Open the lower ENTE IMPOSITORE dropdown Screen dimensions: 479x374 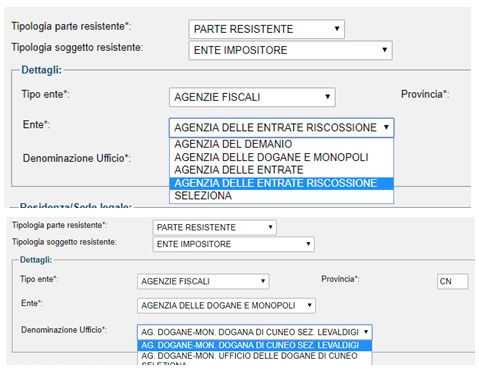point(233,244)
